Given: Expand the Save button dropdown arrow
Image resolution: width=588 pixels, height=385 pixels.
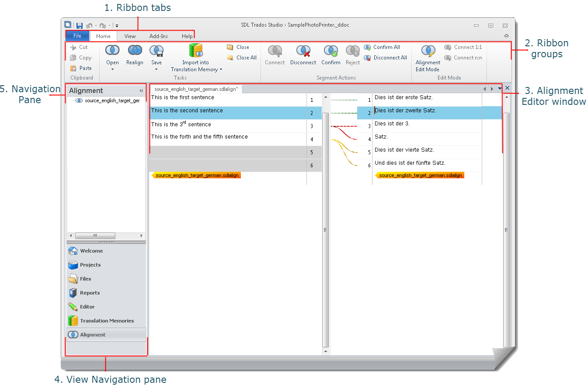Looking at the screenshot, I should point(156,69).
